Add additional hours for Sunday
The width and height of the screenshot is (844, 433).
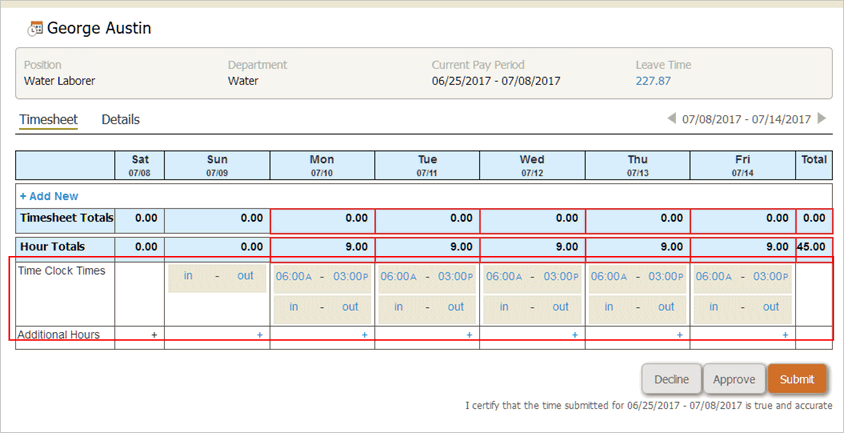tap(259, 334)
